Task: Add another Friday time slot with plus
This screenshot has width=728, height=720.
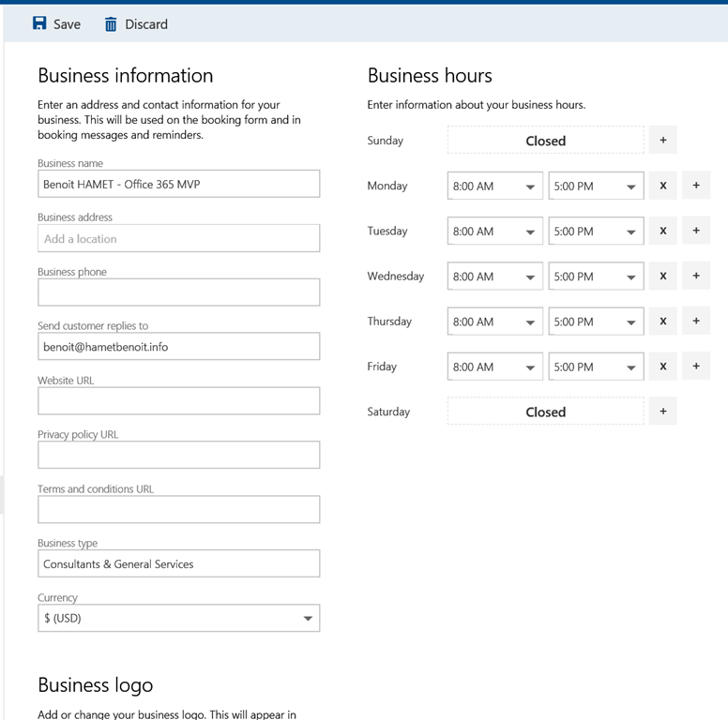Action: pyautogui.click(x=695, y=367)
